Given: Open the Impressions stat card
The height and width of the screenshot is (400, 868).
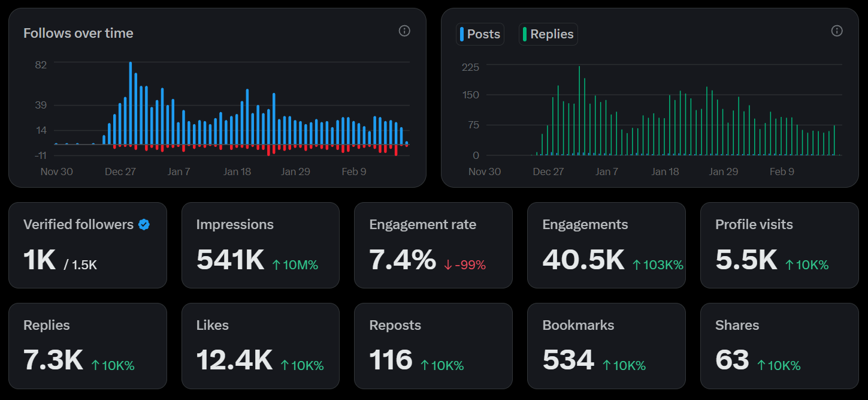Looking at the screenshot, I should point(260,245).
